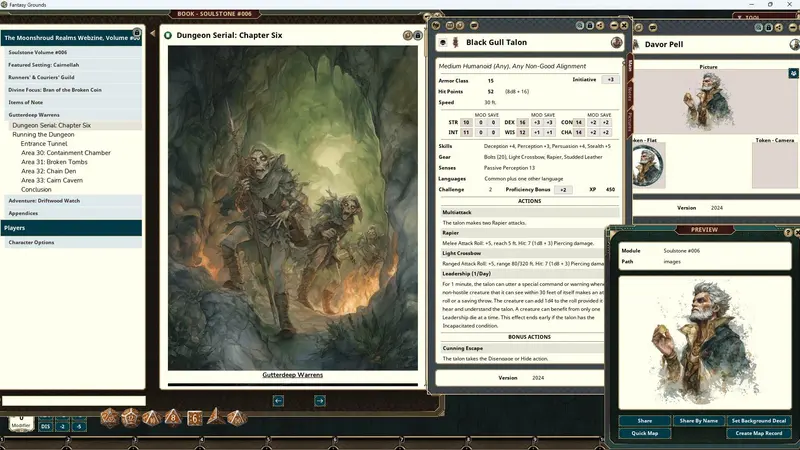Pick the d4 die
Screen dimensions: 800x450
pyautogui.click(x=215, y=417)
